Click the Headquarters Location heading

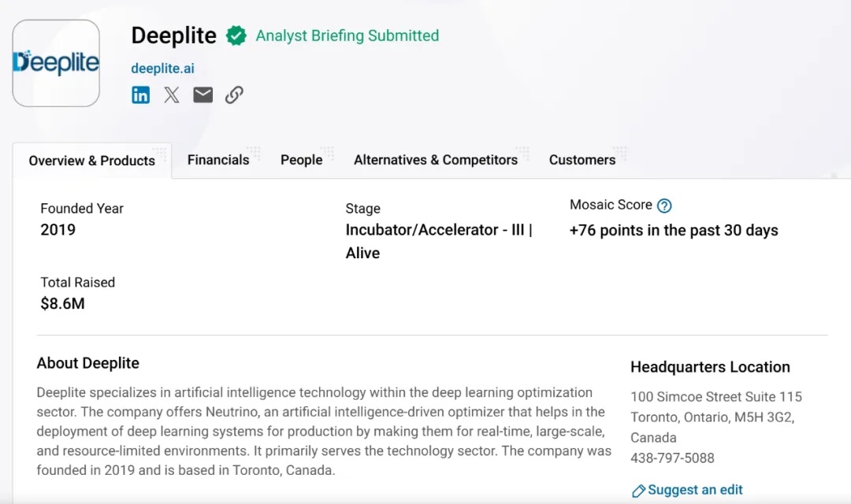point(709,367)
